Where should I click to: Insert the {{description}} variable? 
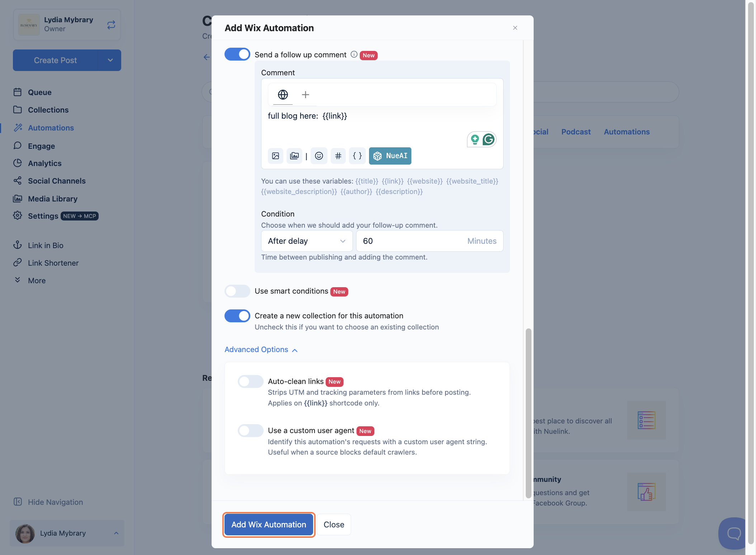click(x=399, y=191)
